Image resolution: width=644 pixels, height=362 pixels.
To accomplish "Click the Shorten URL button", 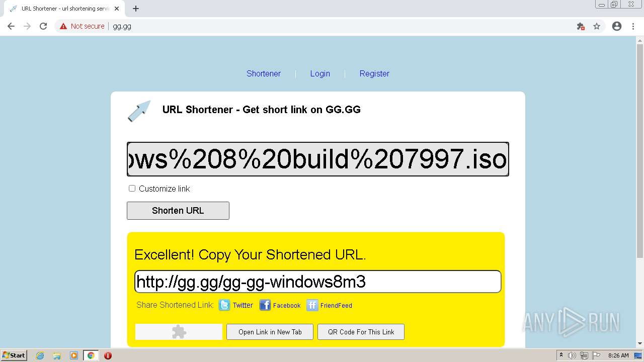I will coord(178,211).
